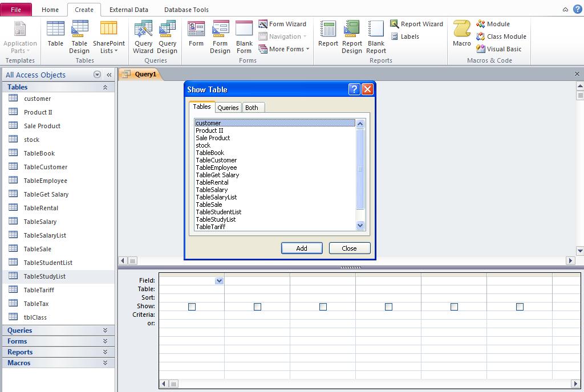Create a new Macro
This screenshot has height=392, width=584.
tap(462, 34)
